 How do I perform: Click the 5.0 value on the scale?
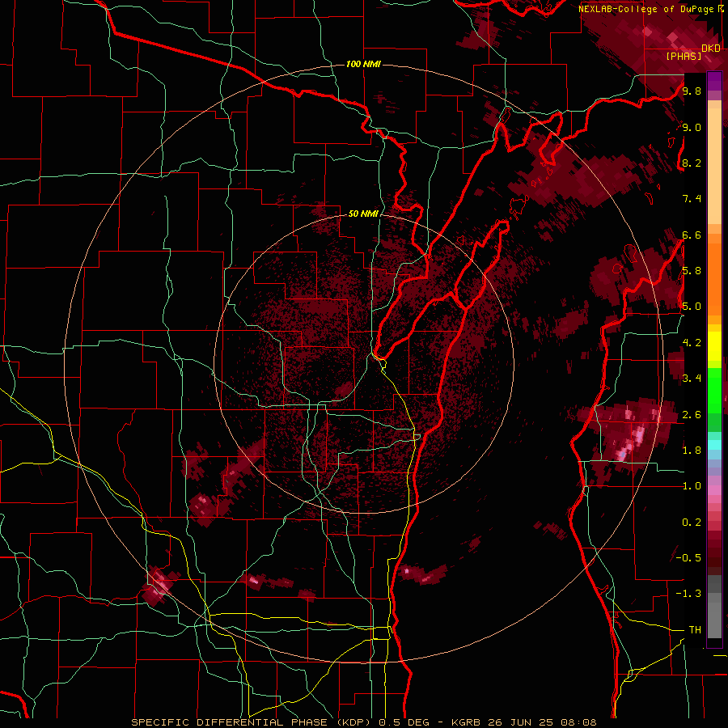[692, 307]
